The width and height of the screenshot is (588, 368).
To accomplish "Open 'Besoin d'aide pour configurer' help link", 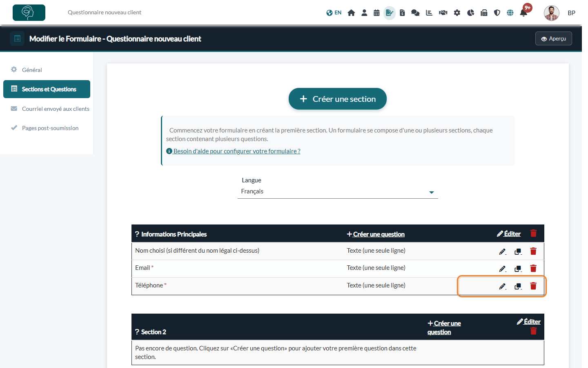I will pos(233,151).
